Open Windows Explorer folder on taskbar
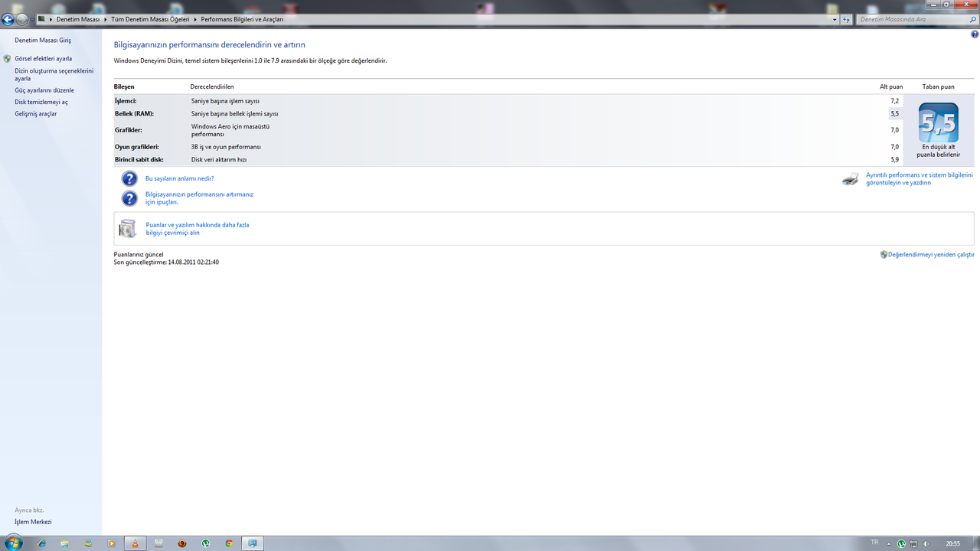 (x=65, y=543)
